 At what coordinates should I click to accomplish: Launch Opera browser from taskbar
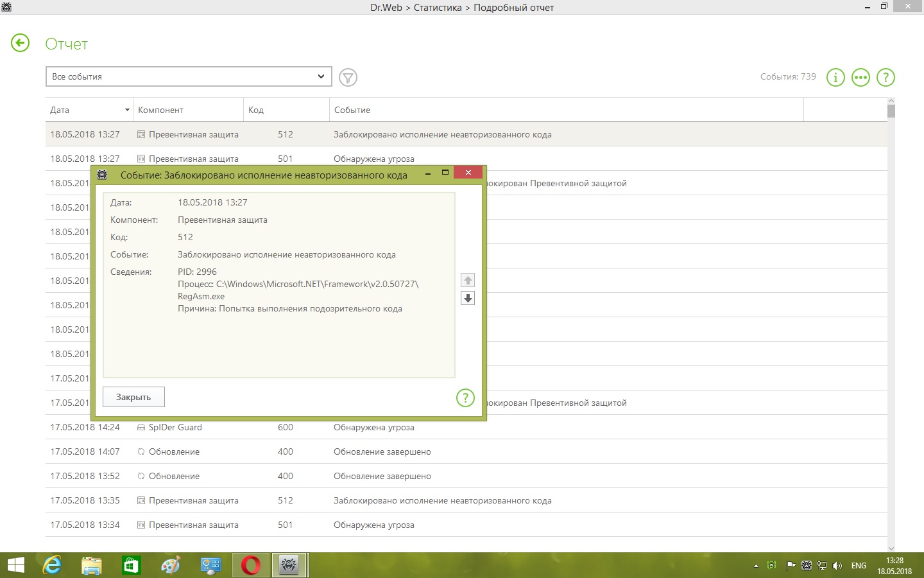251,565
